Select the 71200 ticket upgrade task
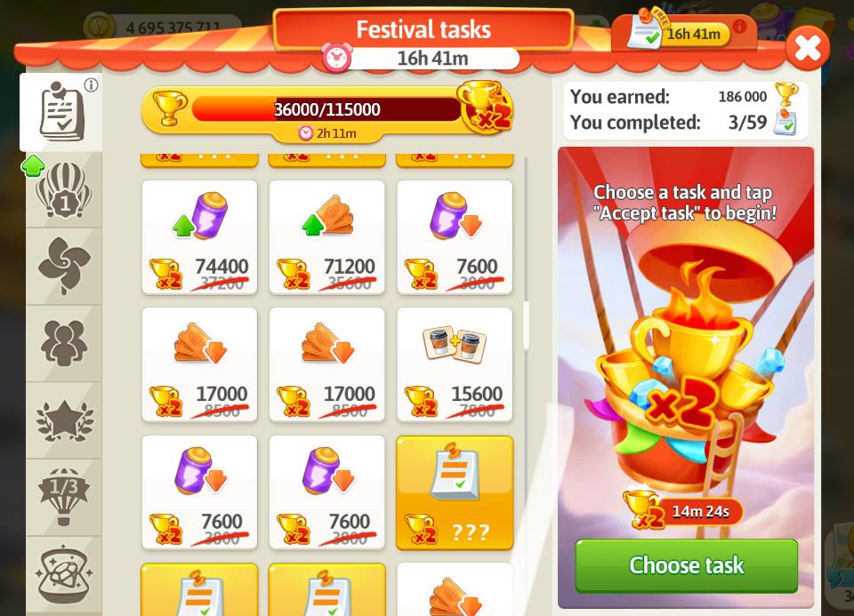Image resolution: width=854 pixels, height=616 pixels. coord(326,237)
